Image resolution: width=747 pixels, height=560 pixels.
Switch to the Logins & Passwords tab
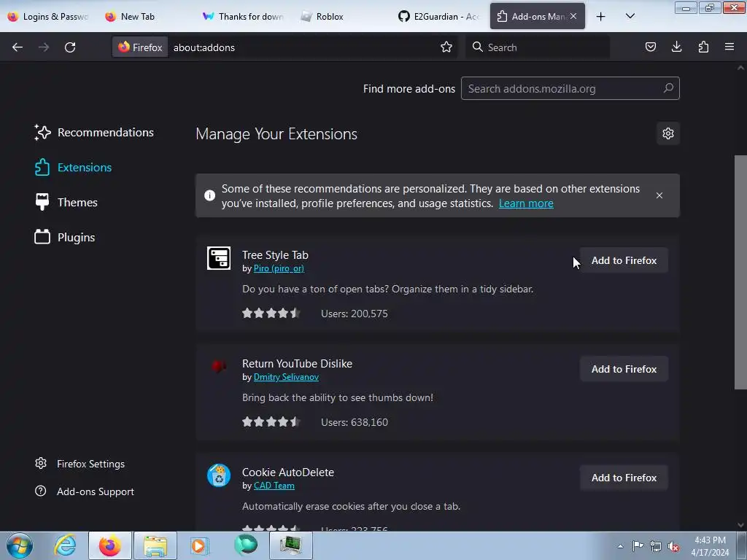pos(49,17)
